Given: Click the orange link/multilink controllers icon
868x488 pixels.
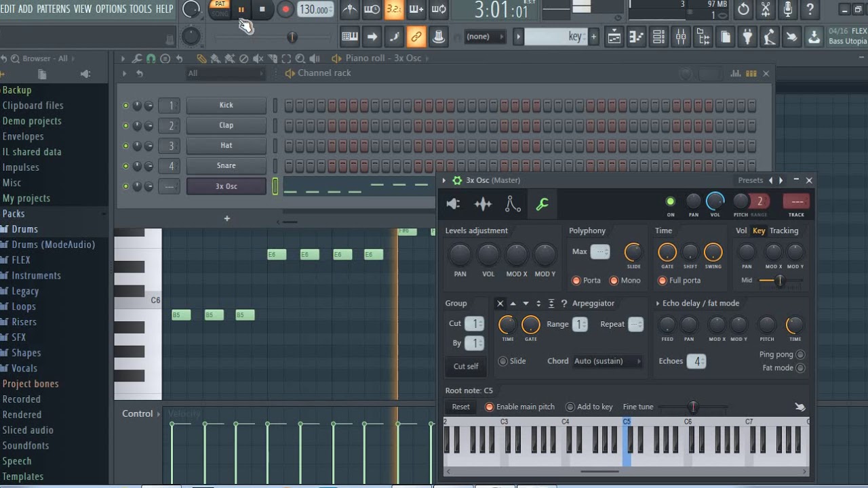Looking at the screenshot, I should point(416,37).
